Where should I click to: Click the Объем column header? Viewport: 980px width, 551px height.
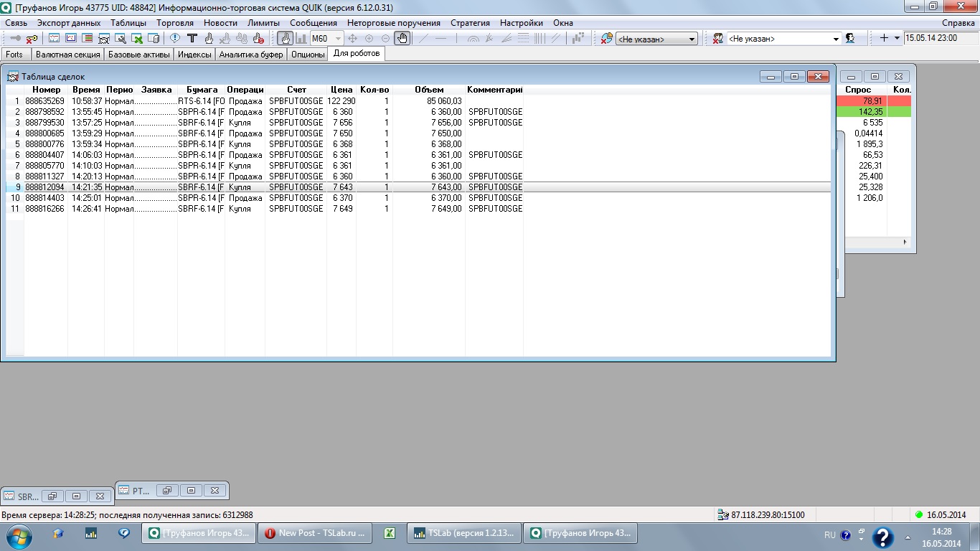tap(429, 90)
